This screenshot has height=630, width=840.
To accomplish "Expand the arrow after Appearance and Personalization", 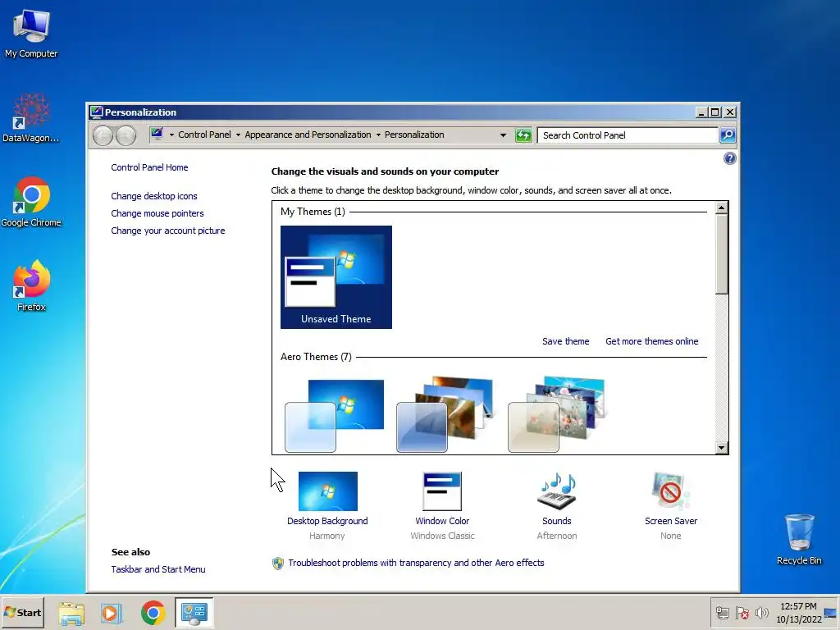I will [378, 135].
